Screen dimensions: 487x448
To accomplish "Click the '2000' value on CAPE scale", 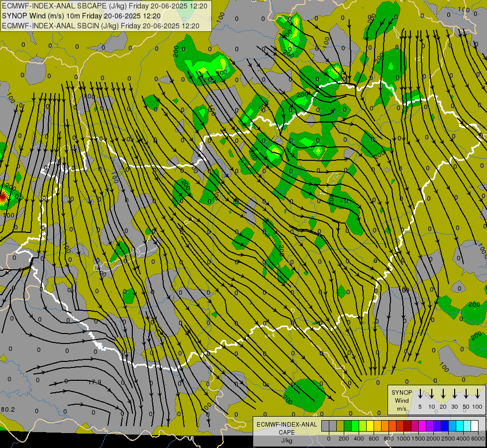I will click(x=433, y=439).
